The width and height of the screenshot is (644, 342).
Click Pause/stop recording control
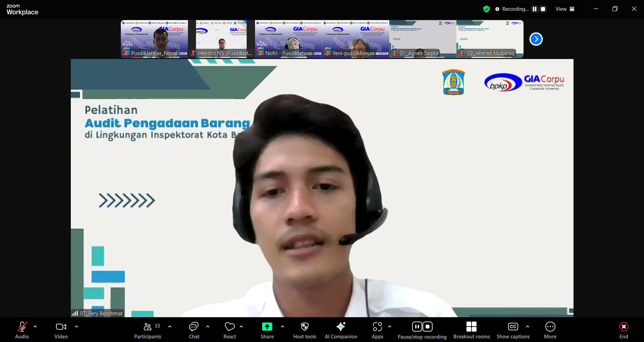coord(422,330)
